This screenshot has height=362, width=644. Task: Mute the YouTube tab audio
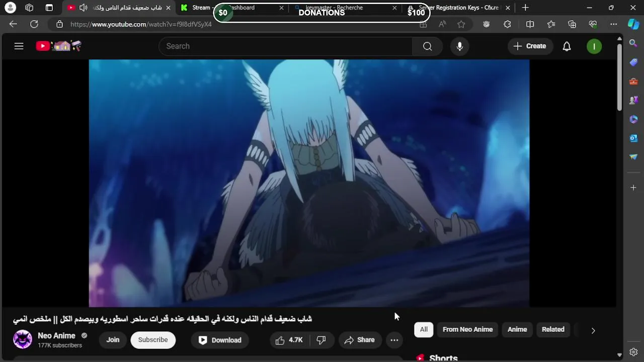pos(83,8)
